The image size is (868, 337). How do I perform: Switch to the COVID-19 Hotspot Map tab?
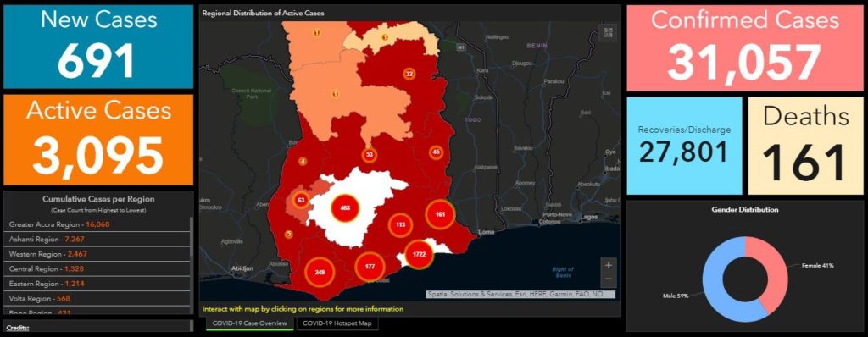click(337, 323)
